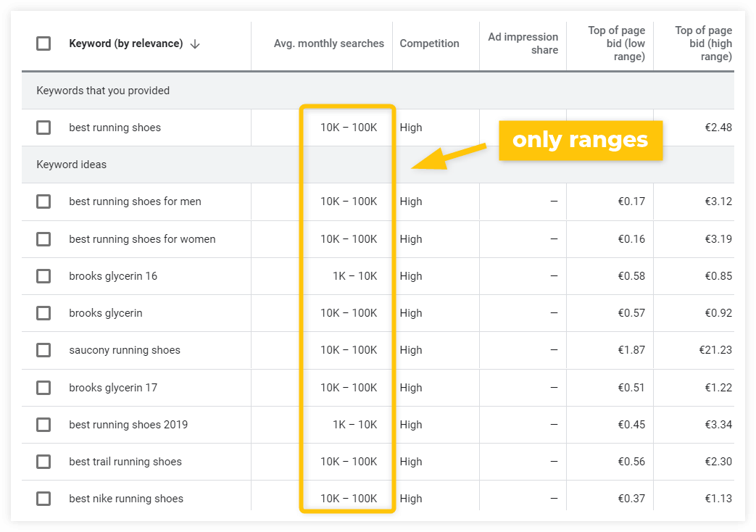Check the box next to brooks glycerin
The image size is (756, 532).
[x=43, y=313]
